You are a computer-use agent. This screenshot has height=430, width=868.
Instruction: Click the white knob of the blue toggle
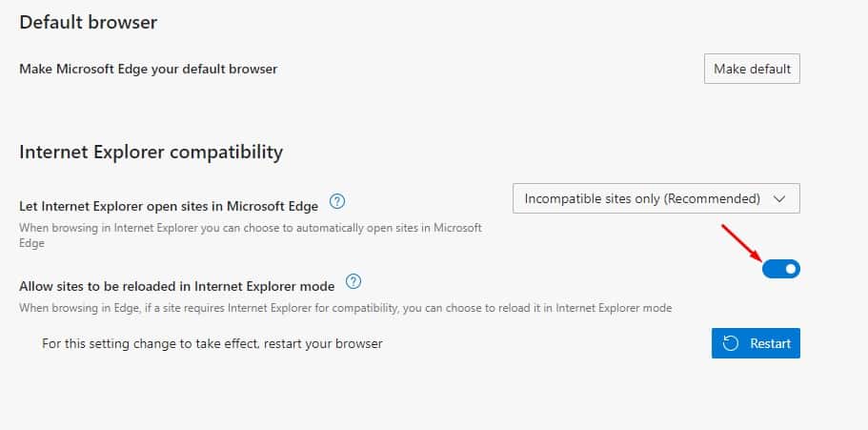click(x=791, y=269)
